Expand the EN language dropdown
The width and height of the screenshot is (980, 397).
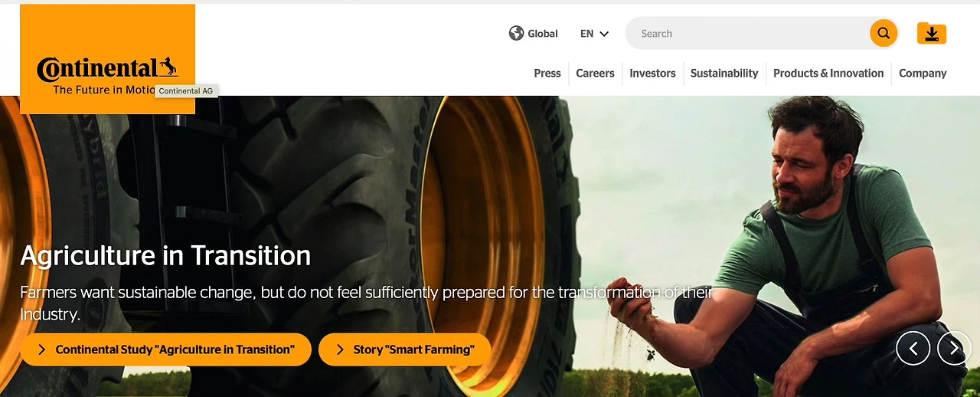tap(594, 34)
